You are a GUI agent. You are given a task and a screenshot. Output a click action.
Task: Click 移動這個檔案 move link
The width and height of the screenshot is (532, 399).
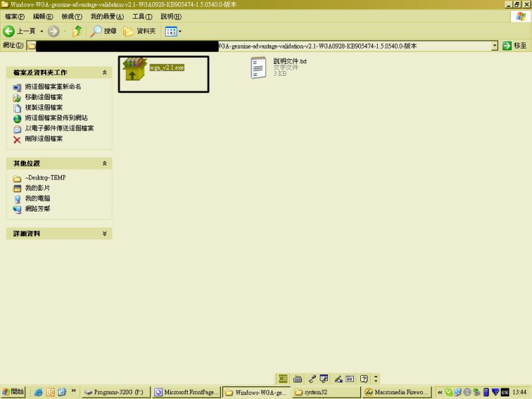[x=44, y=97]
